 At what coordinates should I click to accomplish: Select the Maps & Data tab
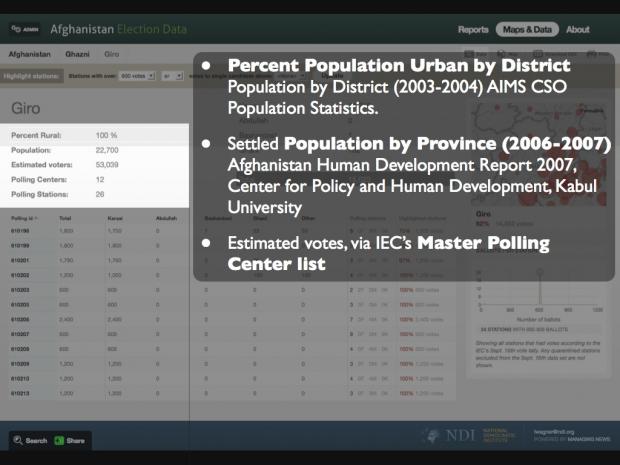[527, 30]
